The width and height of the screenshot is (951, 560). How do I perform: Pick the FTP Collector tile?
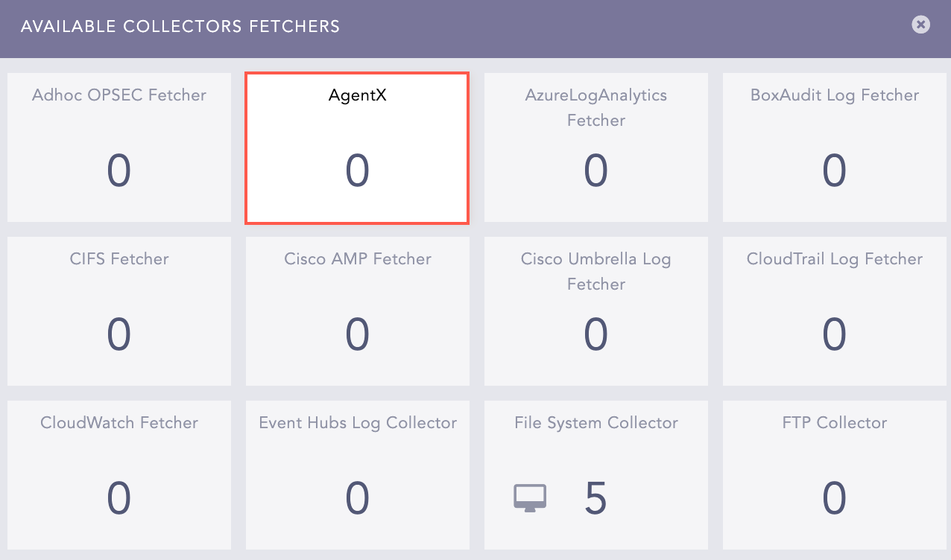click(834, 475)
